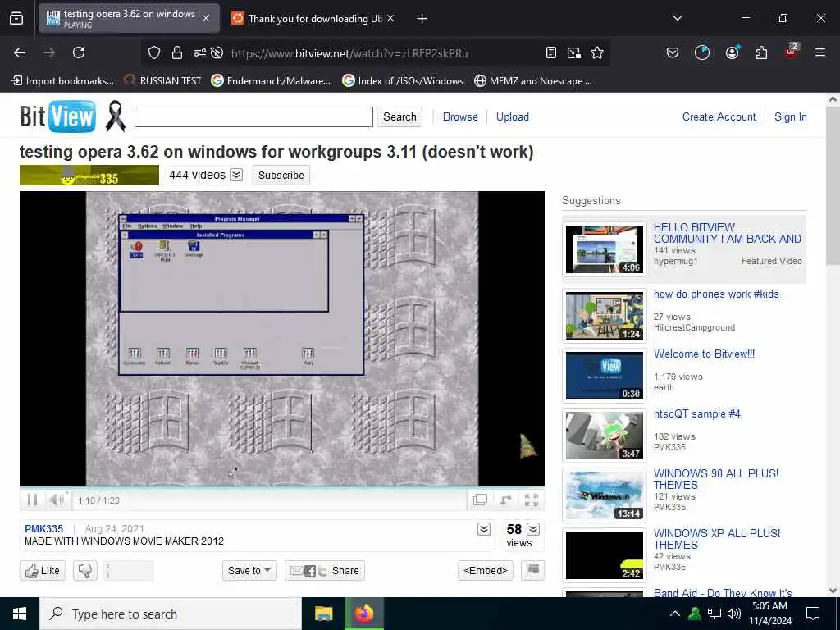840x630 pixels.
Task: Open how do phones work #kids video
Action: point(715,294)
